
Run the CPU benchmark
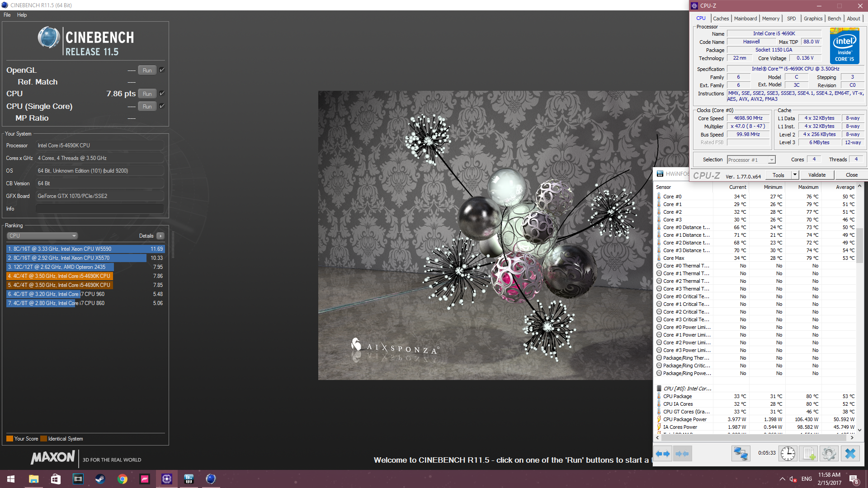[x=147, y=94]
